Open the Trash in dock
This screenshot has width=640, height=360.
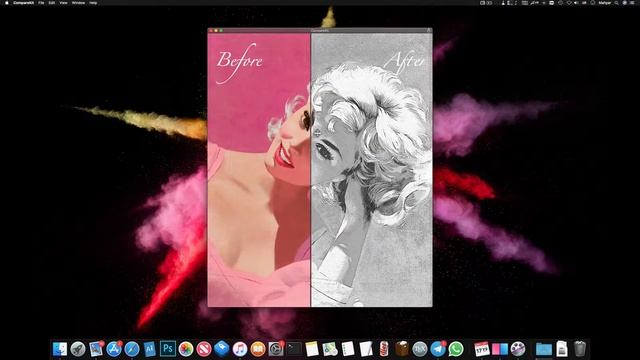click(x=580, y=349)
